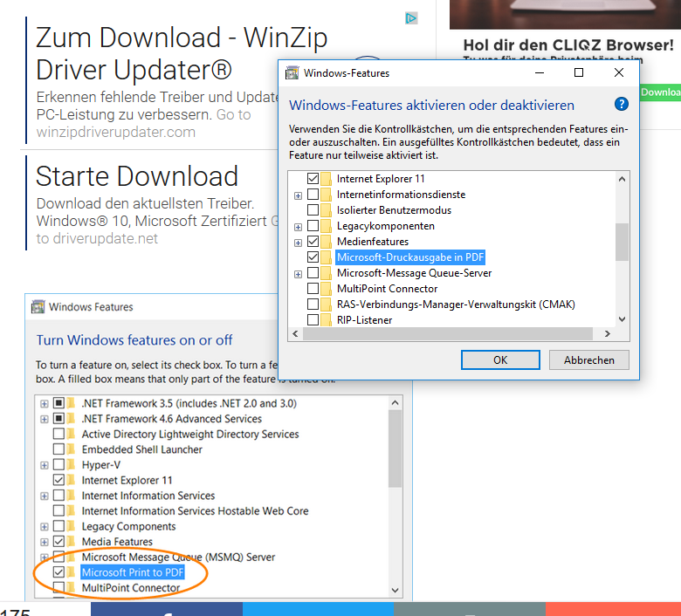
Task: Close the Windows-Features dialog
Action: (x=618, y=72)
